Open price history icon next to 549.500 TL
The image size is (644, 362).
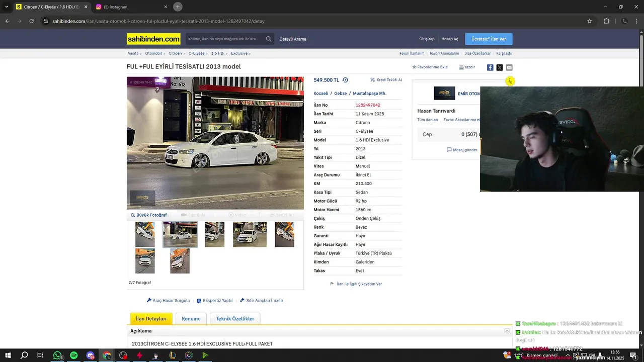(x=345, y=80)
